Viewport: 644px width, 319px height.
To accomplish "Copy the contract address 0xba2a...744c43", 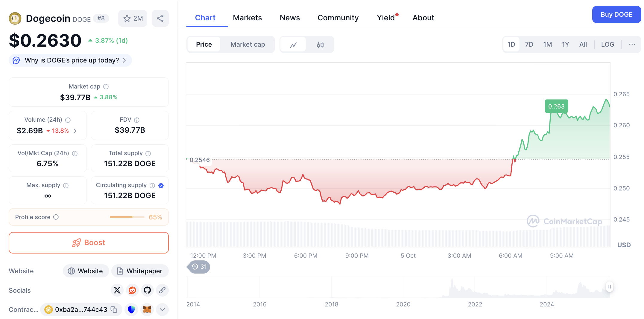I will 114,309.
